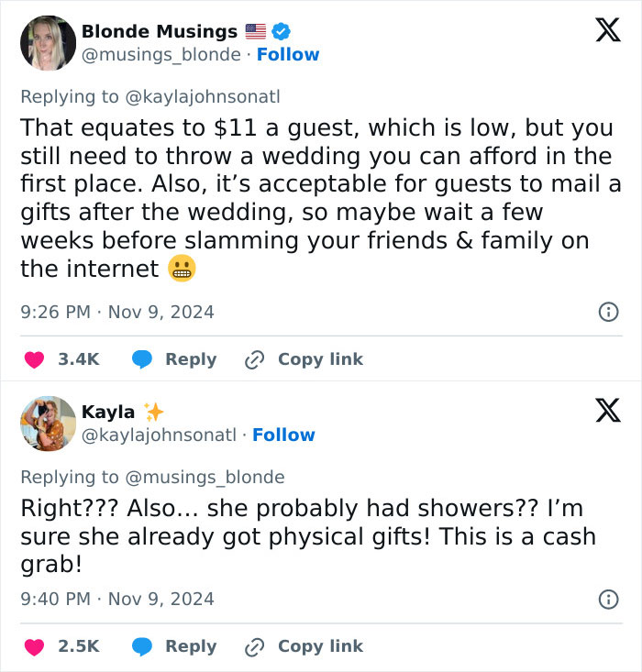Click the info icon on Kayla's tweet
Image resolution: width=642 pixels, height=672 pixels.
(607, 599)
